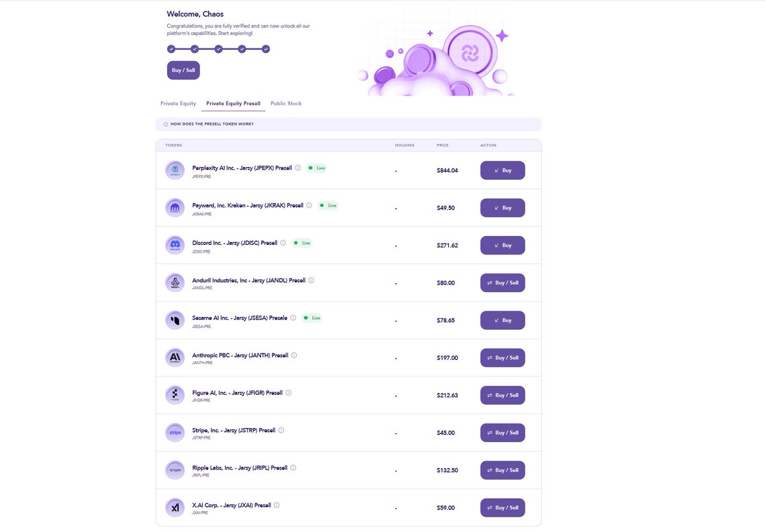Screen dimensions: 766x532
Task: Open the Public Stock tab
Action: coord(285,103)
